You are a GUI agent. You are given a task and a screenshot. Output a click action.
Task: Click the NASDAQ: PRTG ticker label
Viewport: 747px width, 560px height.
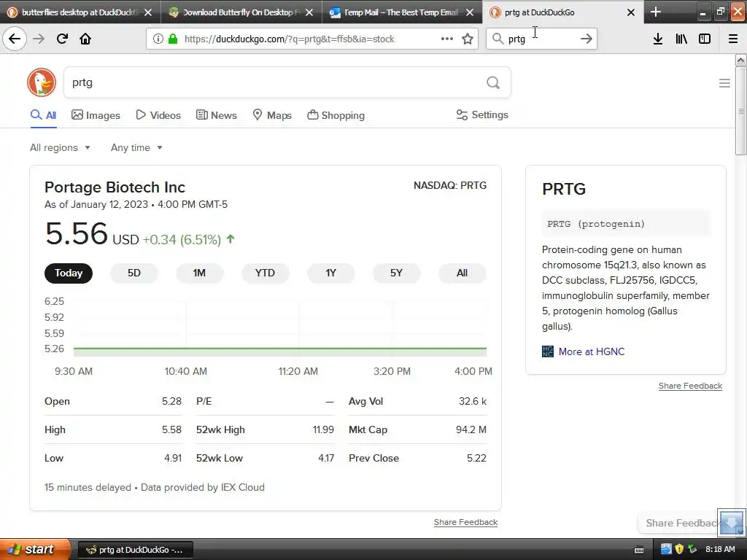449,185
